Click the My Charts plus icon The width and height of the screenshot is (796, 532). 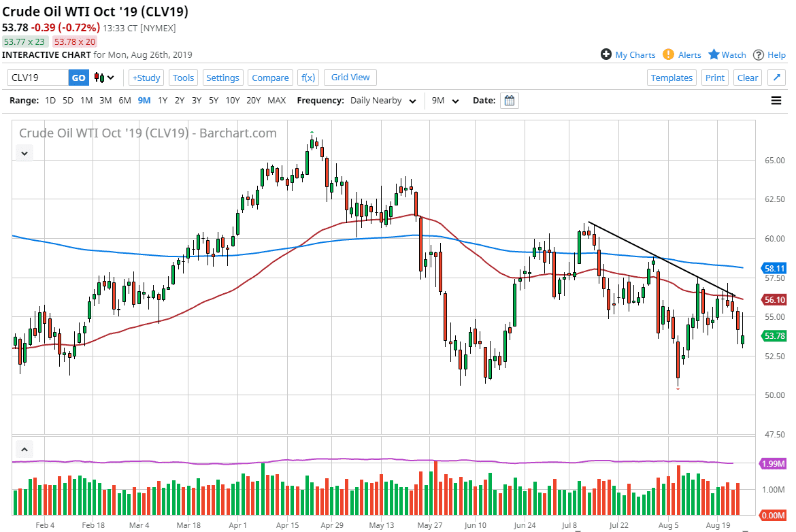click(x=606, y=54)
